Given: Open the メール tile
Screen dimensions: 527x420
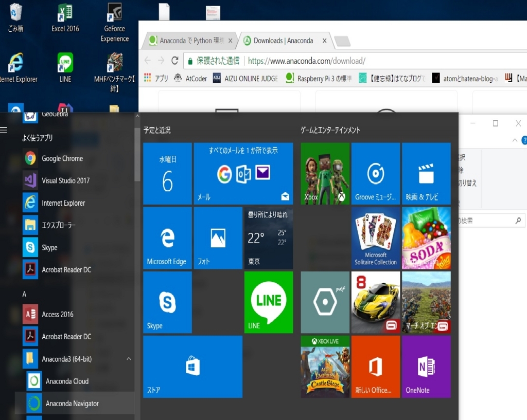Looking at the screenshot, I should coord(243,173).
